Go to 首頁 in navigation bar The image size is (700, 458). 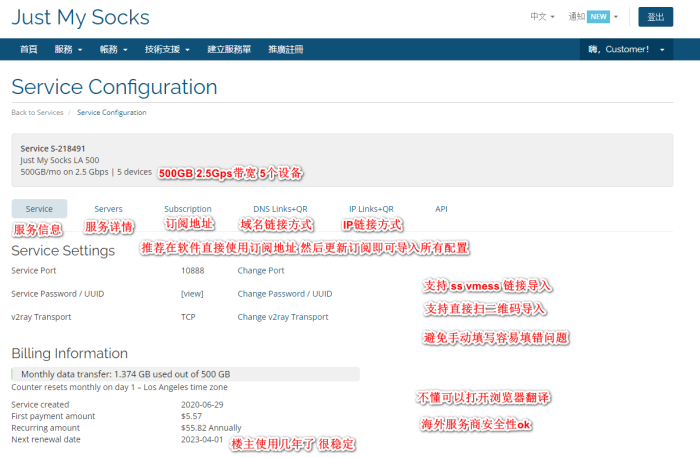click(29, 50)
